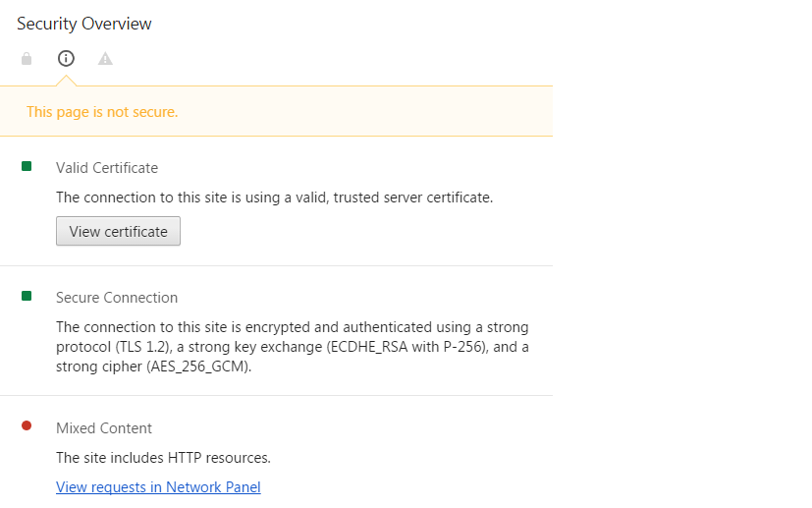Click the 'This page is not secure' banner
The image size is (812, 508).
click(102, 112)
